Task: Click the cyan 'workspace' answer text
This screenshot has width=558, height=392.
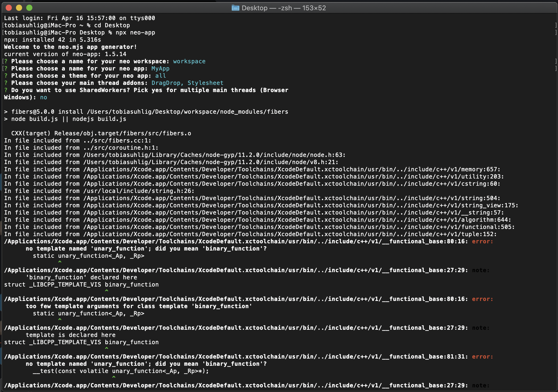Action: pos(189,61)
